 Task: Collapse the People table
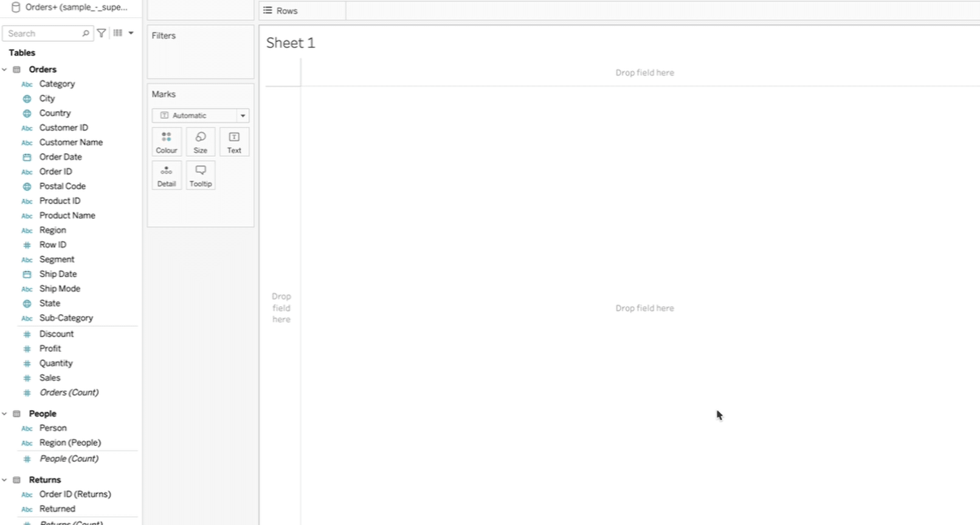point(4,413)
